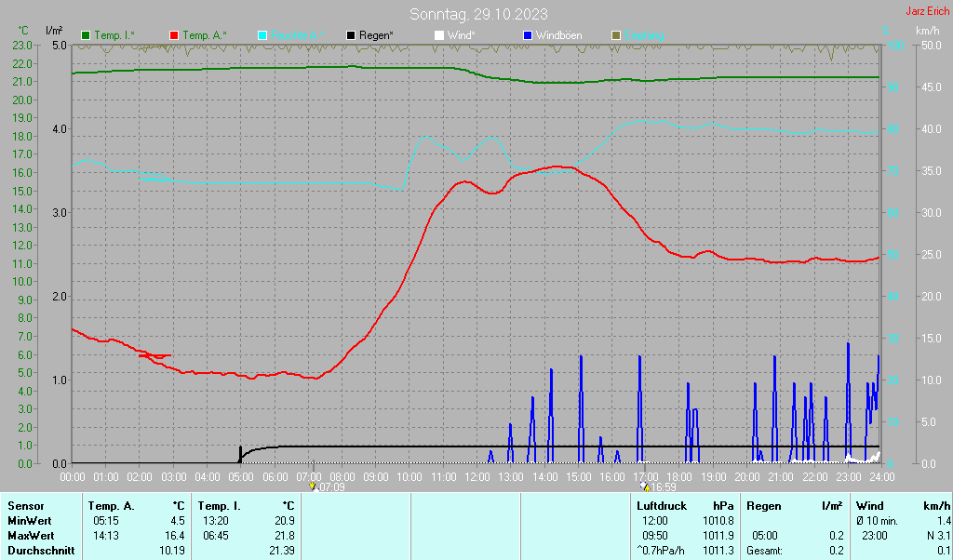
Task: Click the indoor minimum value '20.9'
Action: 285,521
